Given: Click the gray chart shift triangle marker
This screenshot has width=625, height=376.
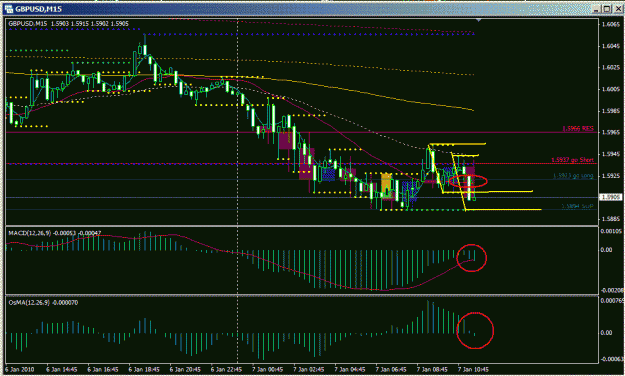Looking at the screenshot, I should 479,20.
